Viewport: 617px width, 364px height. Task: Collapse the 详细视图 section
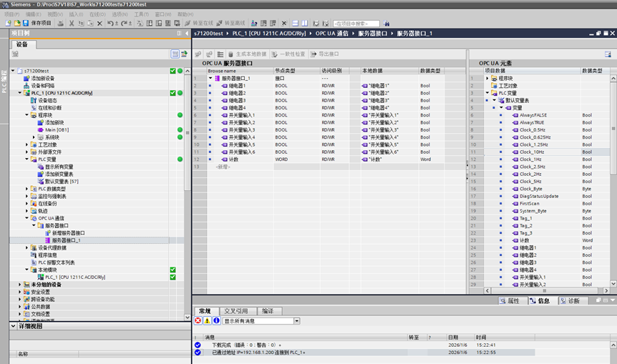pyautogui.click(x=14, y=326)
